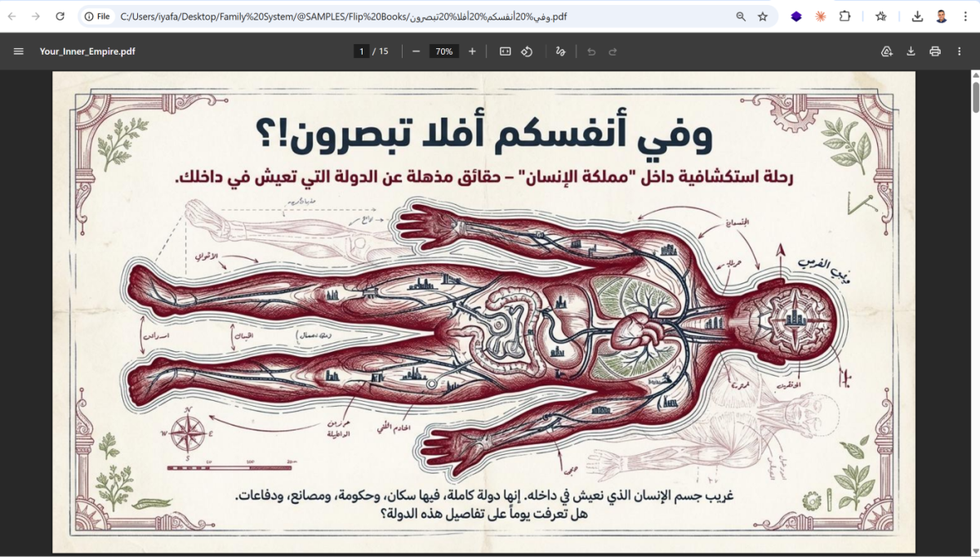
Task: Click the vertical scrollbar thumb
Action: [975, 96]
